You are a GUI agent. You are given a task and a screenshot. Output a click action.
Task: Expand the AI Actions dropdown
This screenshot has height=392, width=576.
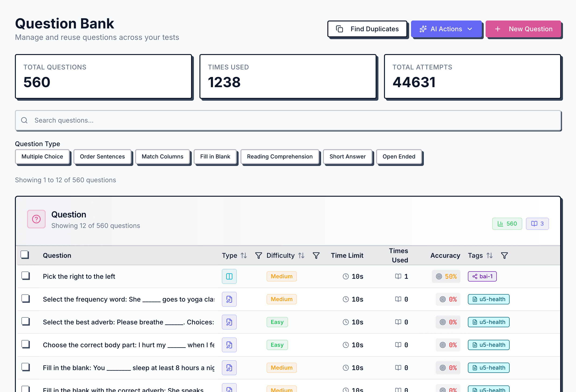click(446, 29)
